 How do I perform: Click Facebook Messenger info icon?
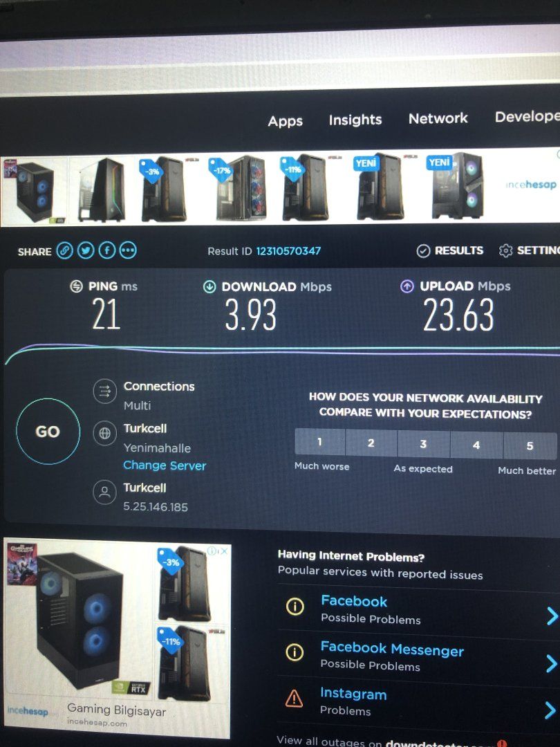click(295, 652)
